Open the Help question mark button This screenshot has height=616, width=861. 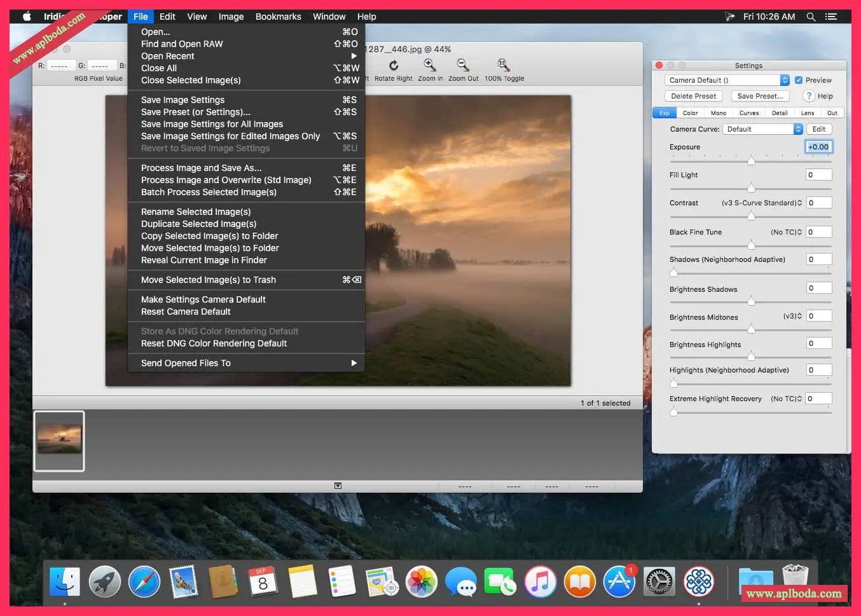click(809, 96)
